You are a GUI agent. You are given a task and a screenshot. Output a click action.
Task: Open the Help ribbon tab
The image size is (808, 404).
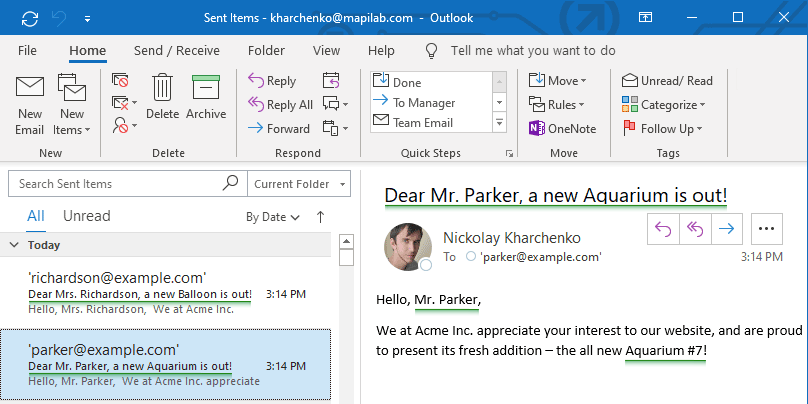tap(381, 50)
